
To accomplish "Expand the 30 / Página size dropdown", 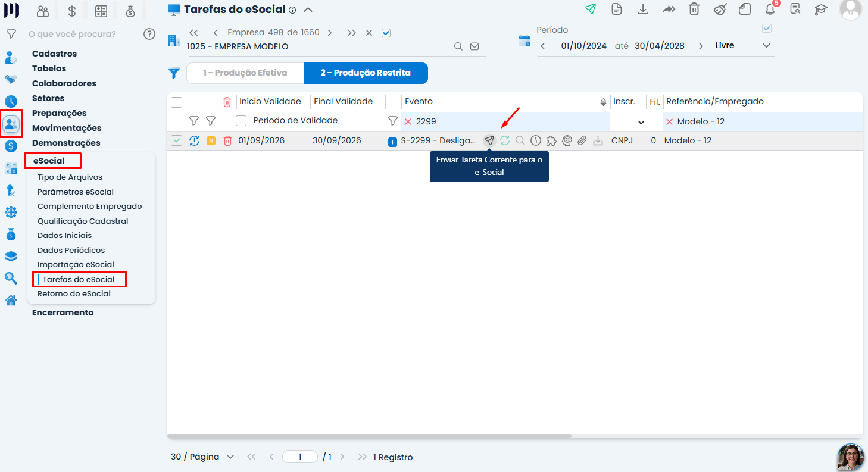I will click(x=202, y=457).
